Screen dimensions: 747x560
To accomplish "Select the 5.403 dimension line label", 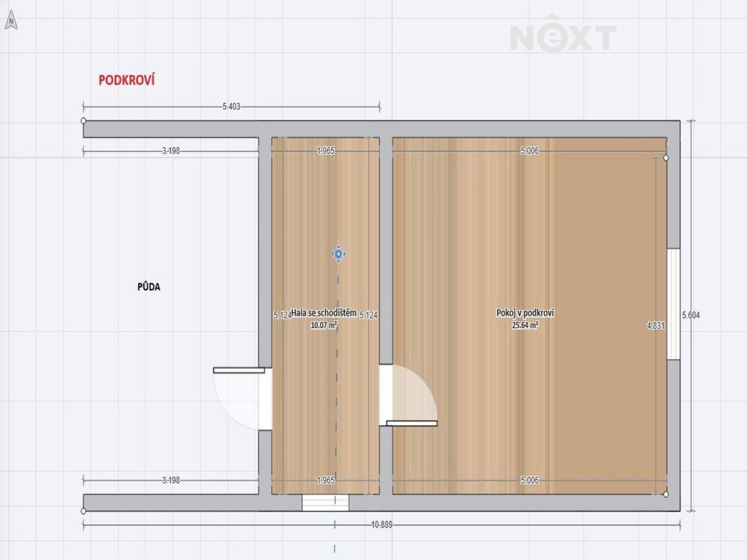I will 231,107.
